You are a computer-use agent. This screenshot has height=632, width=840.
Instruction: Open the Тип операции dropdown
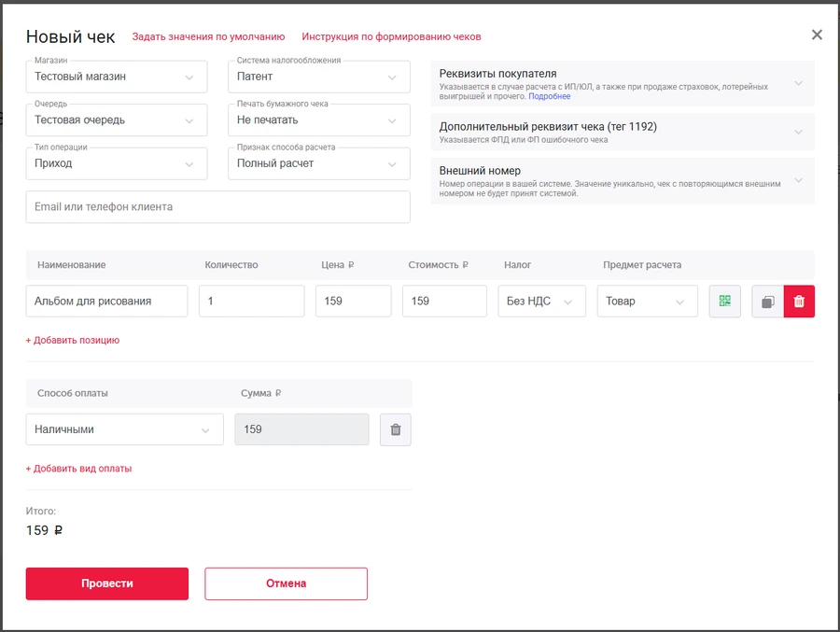(117, 163)
